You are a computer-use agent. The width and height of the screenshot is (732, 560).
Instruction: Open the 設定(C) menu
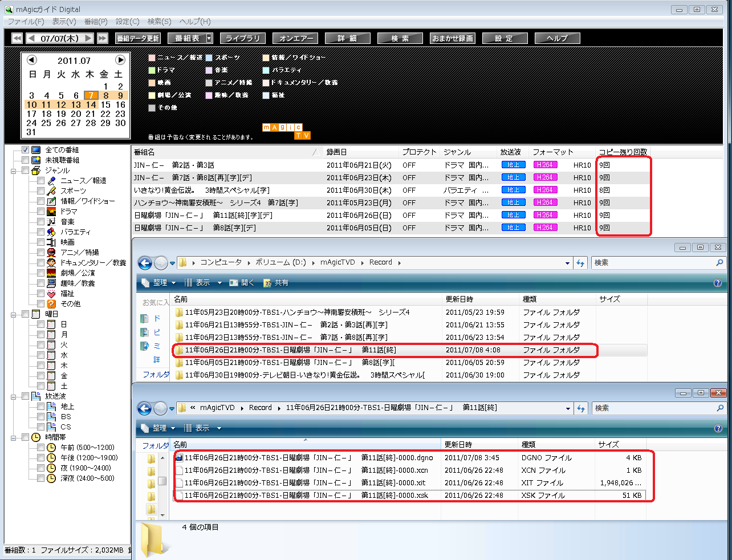pyautogui.click(x=127, y=22)
